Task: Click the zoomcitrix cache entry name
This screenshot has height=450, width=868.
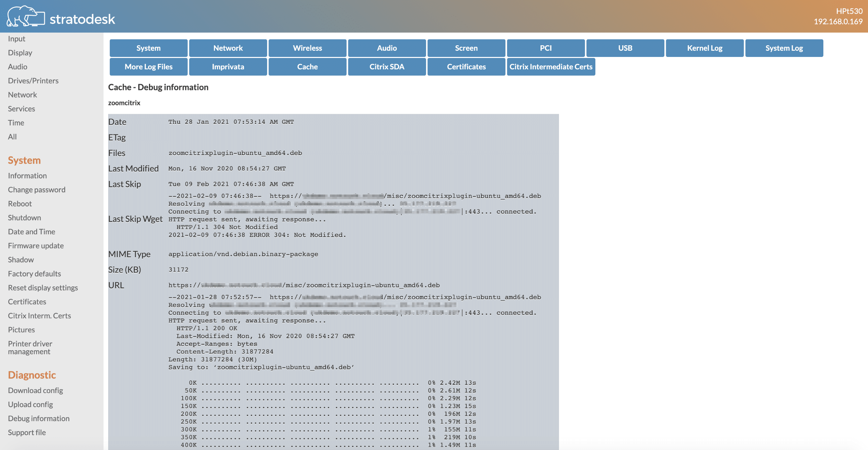Action: click(124, 103)
